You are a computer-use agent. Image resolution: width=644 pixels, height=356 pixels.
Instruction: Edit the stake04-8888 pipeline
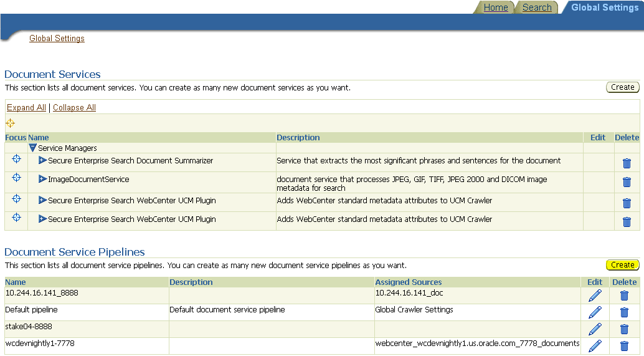click(595, 329)
